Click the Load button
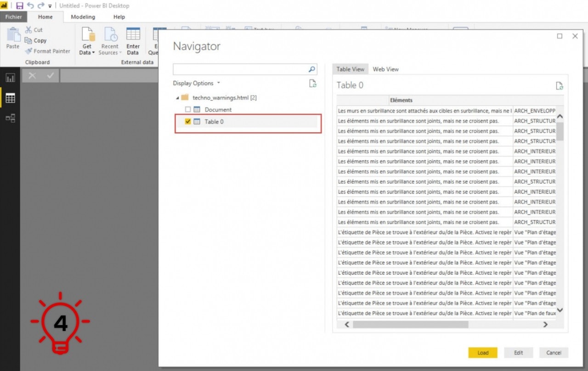 [483, 353]
